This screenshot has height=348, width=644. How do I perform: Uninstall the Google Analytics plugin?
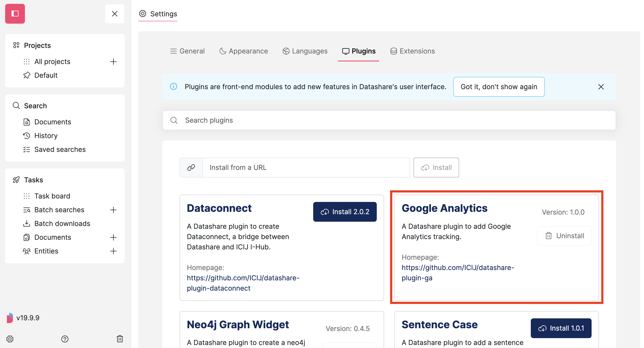564,235
